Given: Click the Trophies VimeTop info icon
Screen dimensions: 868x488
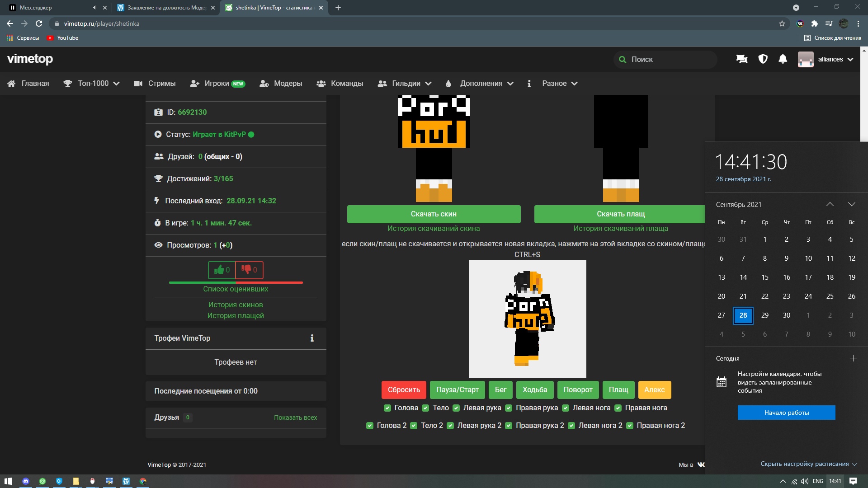Looking at the screenshot, I should coord(312,338).
